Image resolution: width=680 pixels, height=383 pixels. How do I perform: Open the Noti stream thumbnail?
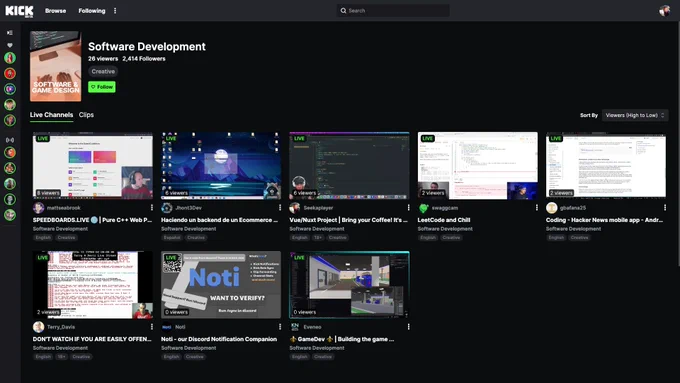pos(221,285)
